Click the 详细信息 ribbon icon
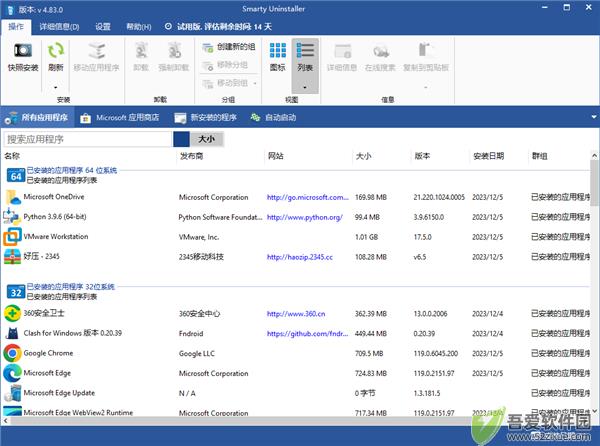Image resolution: width=600 pixels, height=446 pixels. coord(342,50)
